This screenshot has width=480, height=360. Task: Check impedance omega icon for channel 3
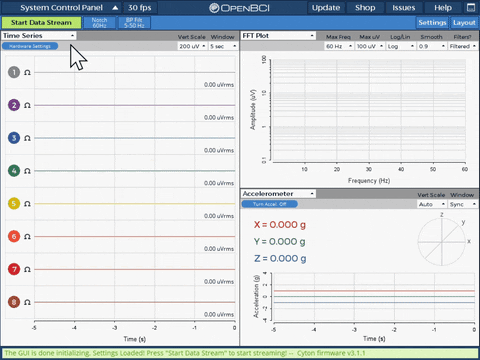pos(28,138)
